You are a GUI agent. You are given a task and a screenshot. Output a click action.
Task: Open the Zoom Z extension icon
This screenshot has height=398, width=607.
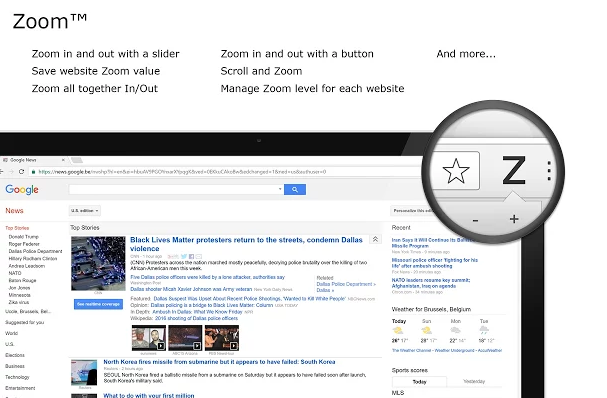click(x=514, y=170)
